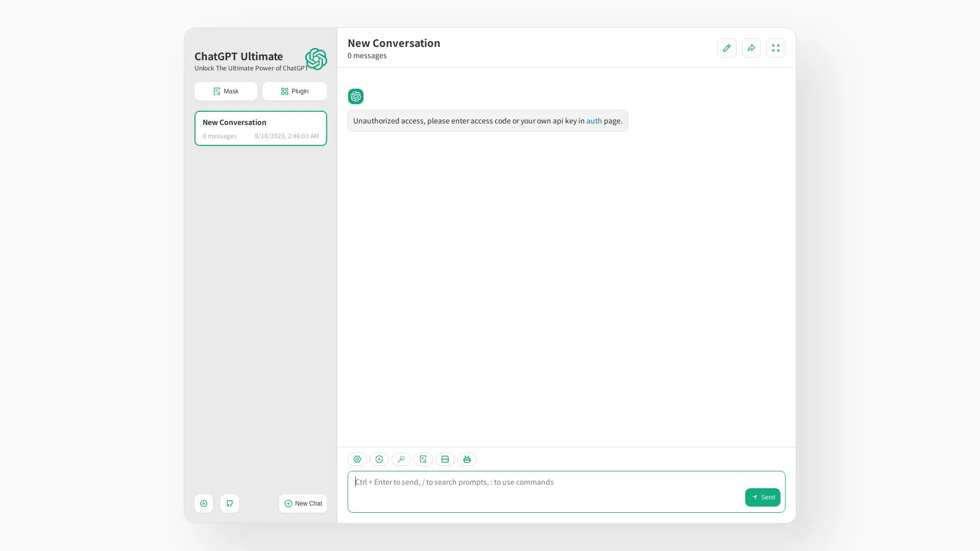
Task: Click the 0 messages count under the header title
Action: coord(367,56)
